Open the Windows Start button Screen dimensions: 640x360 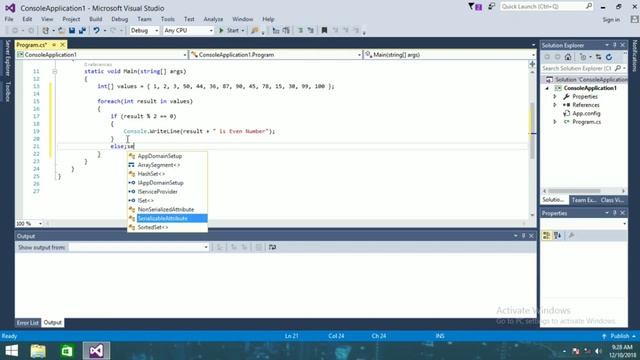[x=11, y=351]
